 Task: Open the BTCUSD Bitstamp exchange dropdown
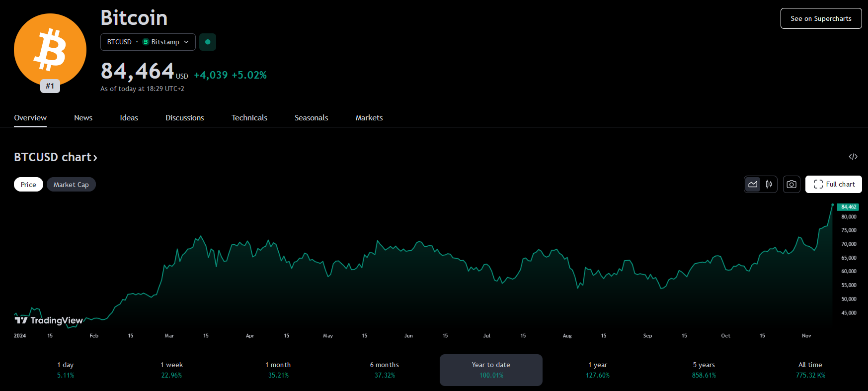tap(148, 42)
